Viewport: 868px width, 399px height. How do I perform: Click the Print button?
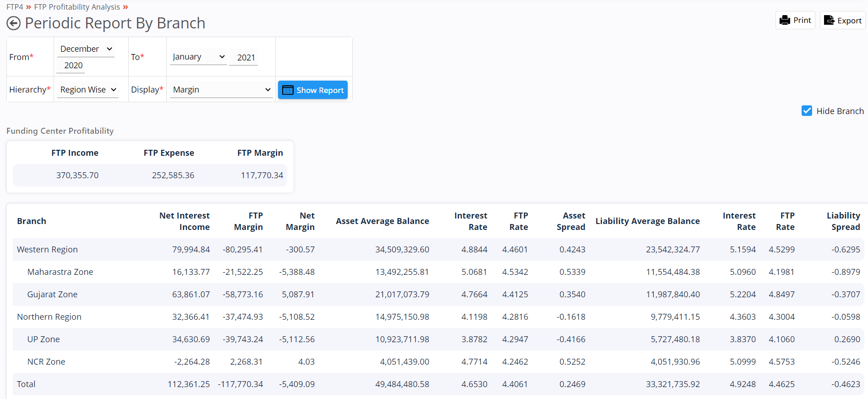click(795, 20)
